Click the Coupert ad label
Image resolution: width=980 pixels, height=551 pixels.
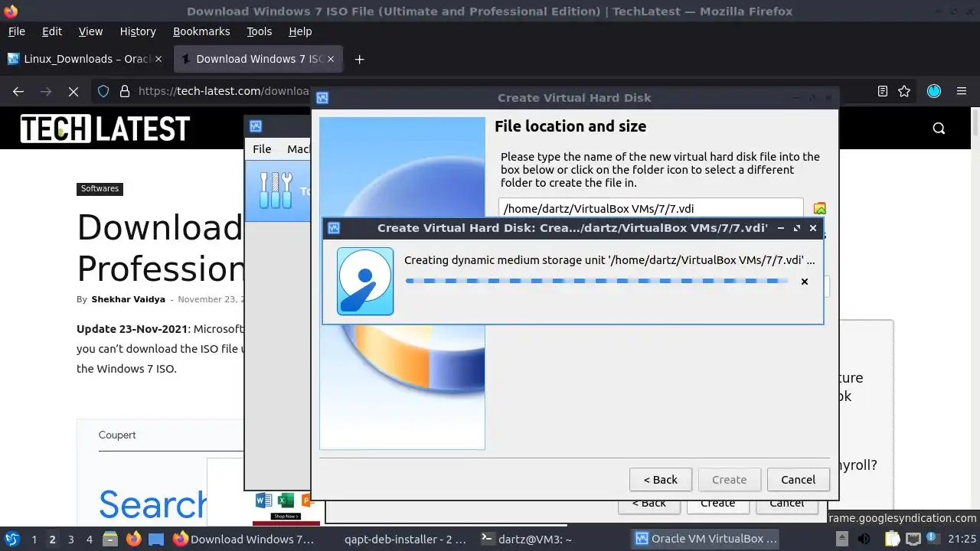(117, 435)
